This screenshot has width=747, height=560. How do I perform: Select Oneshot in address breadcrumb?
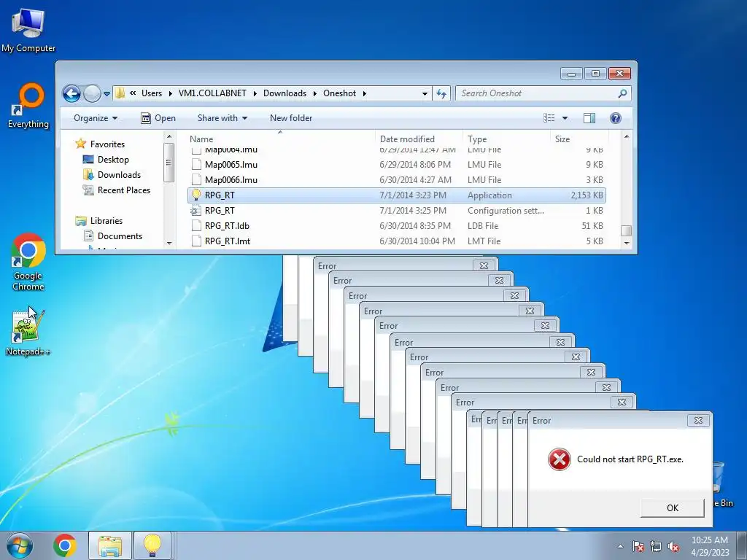[340, 93]
